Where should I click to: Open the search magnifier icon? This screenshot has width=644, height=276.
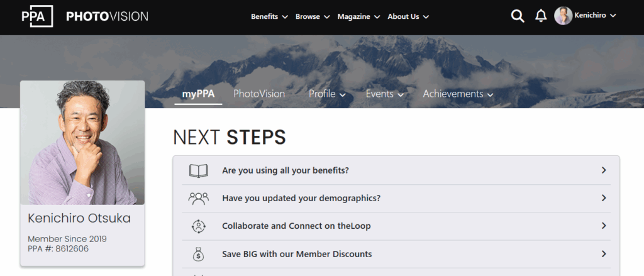pos(518,16)
